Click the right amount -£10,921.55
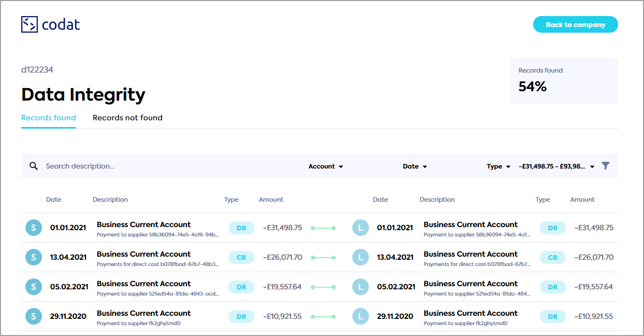Image resolution: width=644 pixels, height=336 pixels. point(594,317)
